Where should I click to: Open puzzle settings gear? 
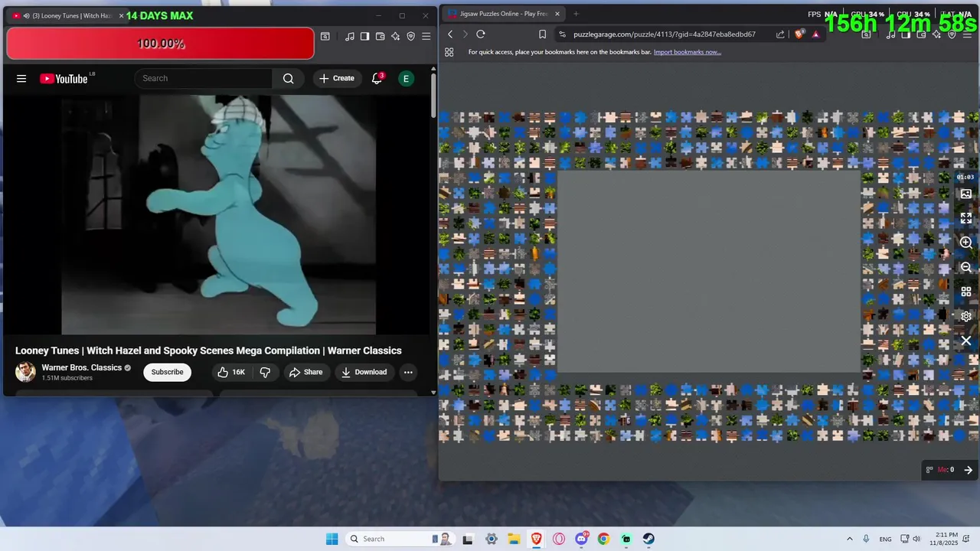coord(966,316)
